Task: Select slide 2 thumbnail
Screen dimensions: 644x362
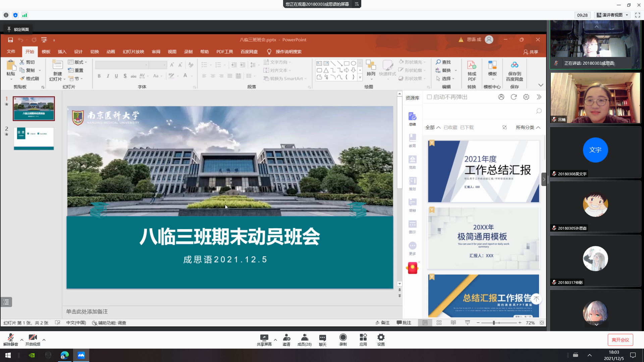Action: click(x=34, y=138)
